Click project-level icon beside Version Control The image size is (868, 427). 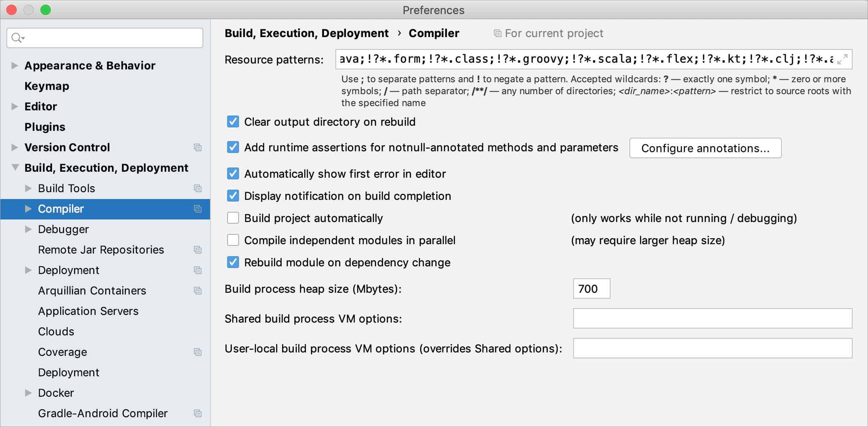click(198, 147)
